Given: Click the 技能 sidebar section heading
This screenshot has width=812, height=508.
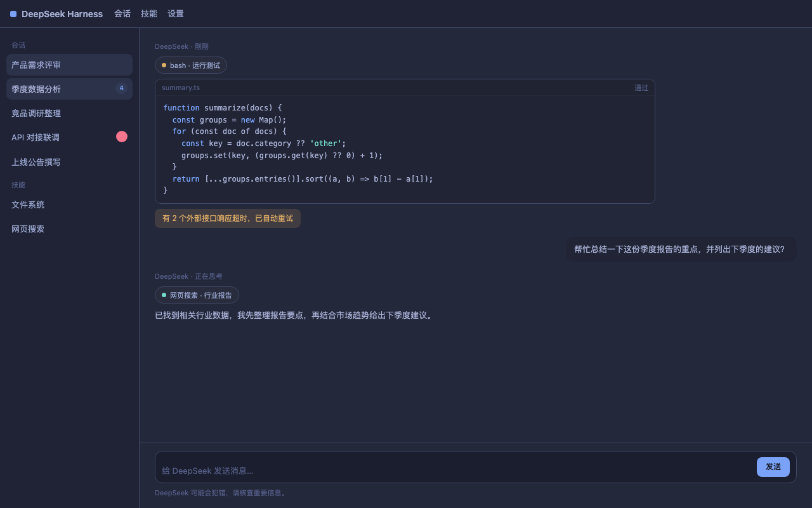Looking at the screenshot, I should click(18, 185).
